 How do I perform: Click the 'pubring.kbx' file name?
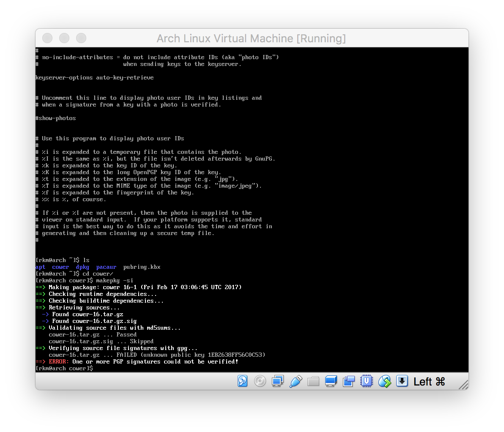tap(142, 267)
